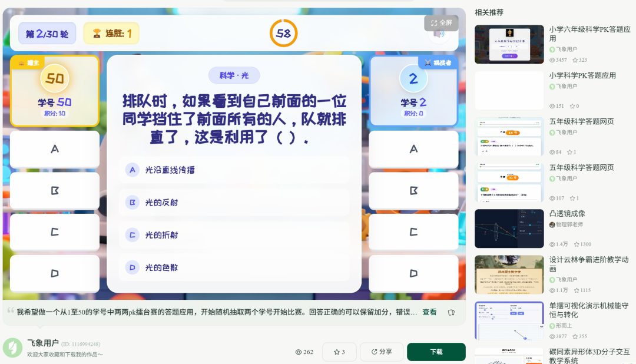
Task: Open the 单摆可视化演示 recommendation thumbnail
Action: pyautogui.click(x=509, y=320)
